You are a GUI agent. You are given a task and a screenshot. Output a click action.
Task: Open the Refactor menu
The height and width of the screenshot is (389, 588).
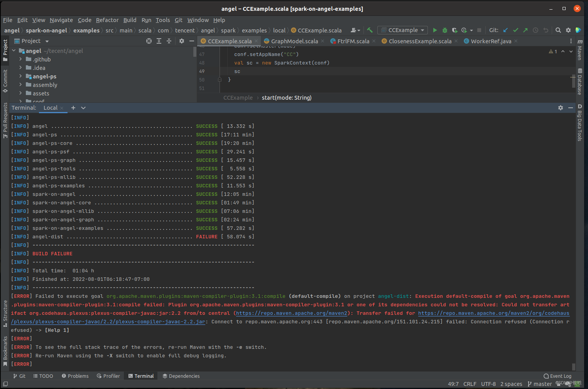(x=107, y=20)
